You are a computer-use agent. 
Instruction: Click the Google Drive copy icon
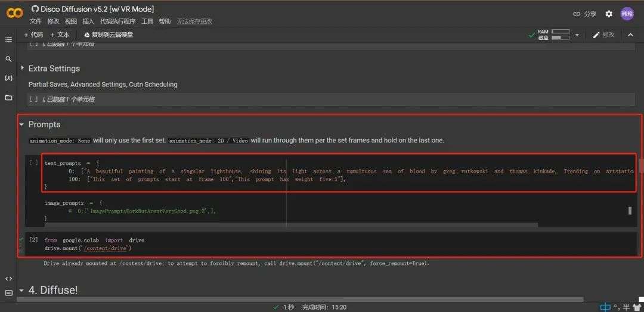pyautogui.click(x=86, y=35)
